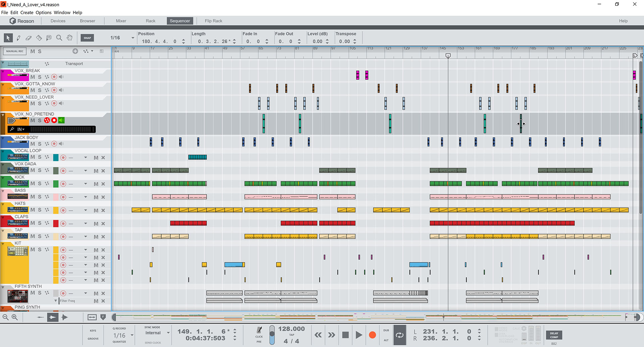Open the 1/16 snap value dropdown

pos(133,38)
